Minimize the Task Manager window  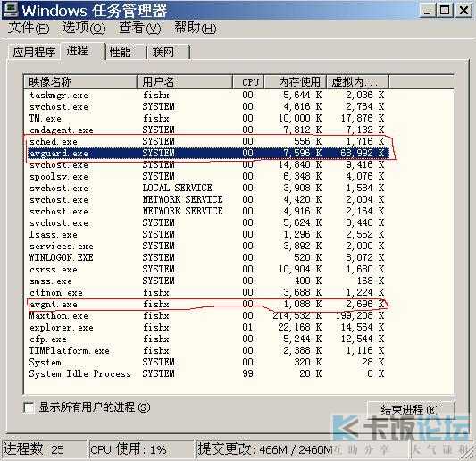(x=428, y=11)
